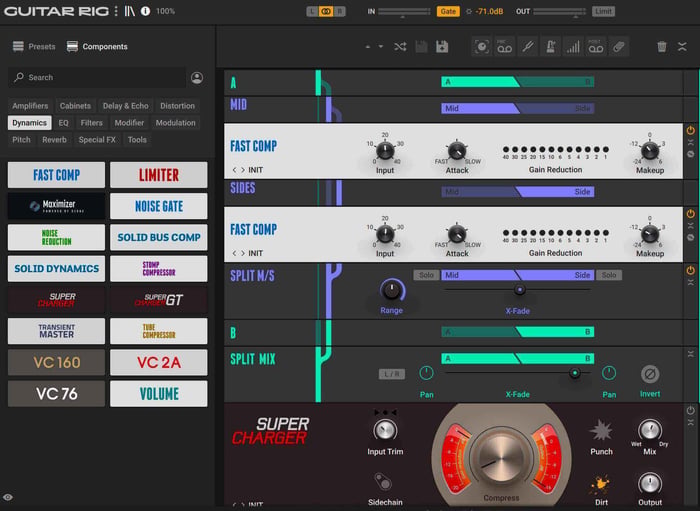Collapse the second Fast Comp module

coord(691,225)
